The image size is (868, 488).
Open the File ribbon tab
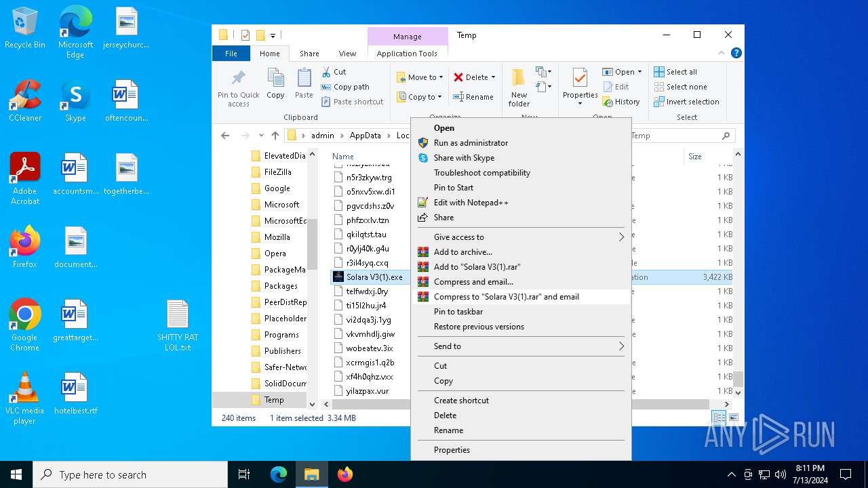click(231, 54)
